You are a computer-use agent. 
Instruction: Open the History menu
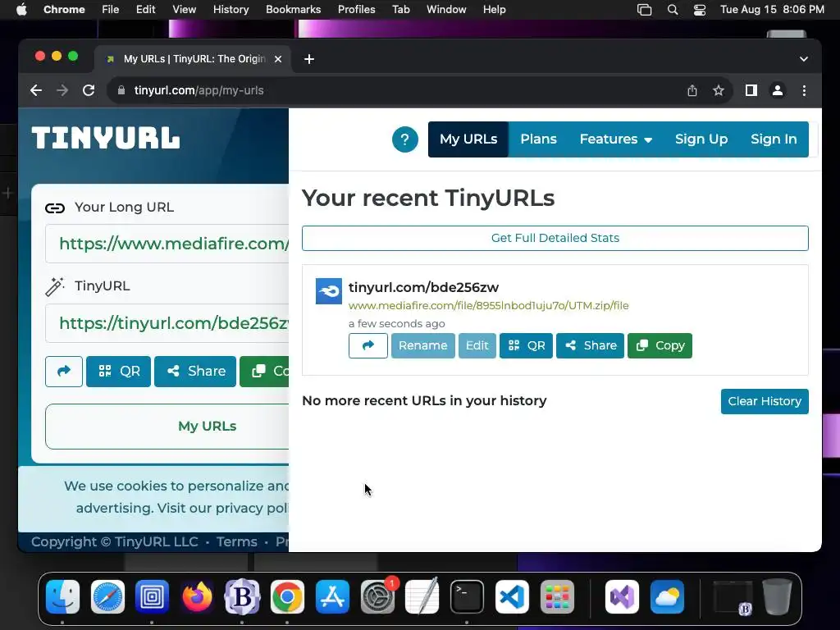point(231,10)
